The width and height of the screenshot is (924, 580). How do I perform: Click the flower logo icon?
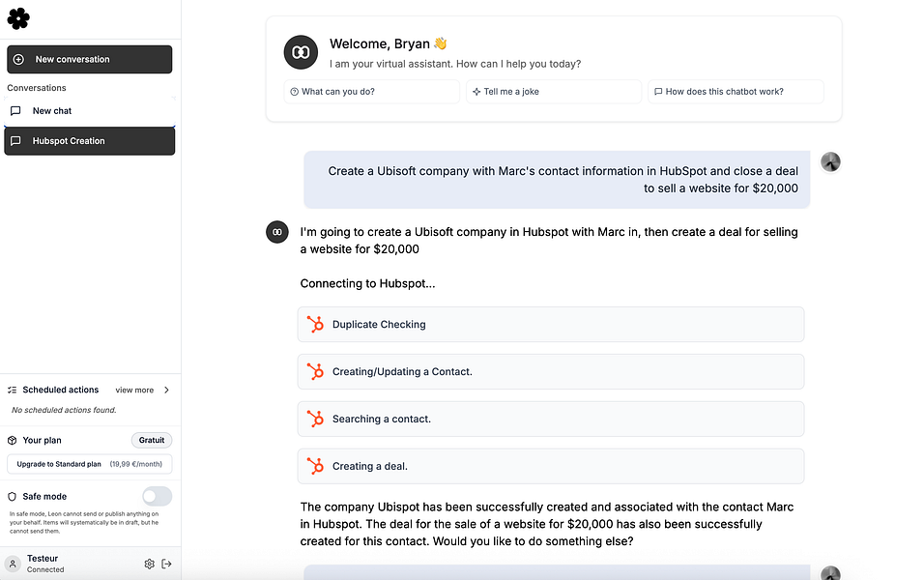point(18,17)
